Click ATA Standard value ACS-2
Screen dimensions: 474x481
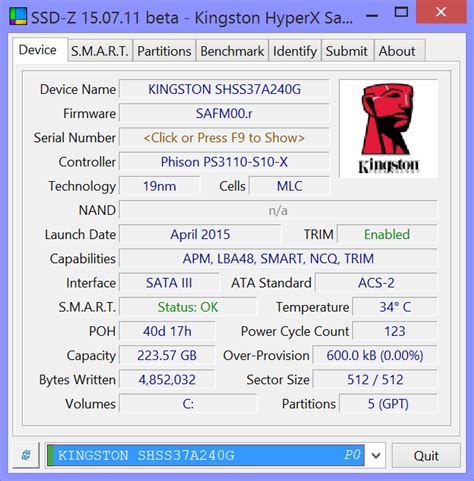click(376, 283)
